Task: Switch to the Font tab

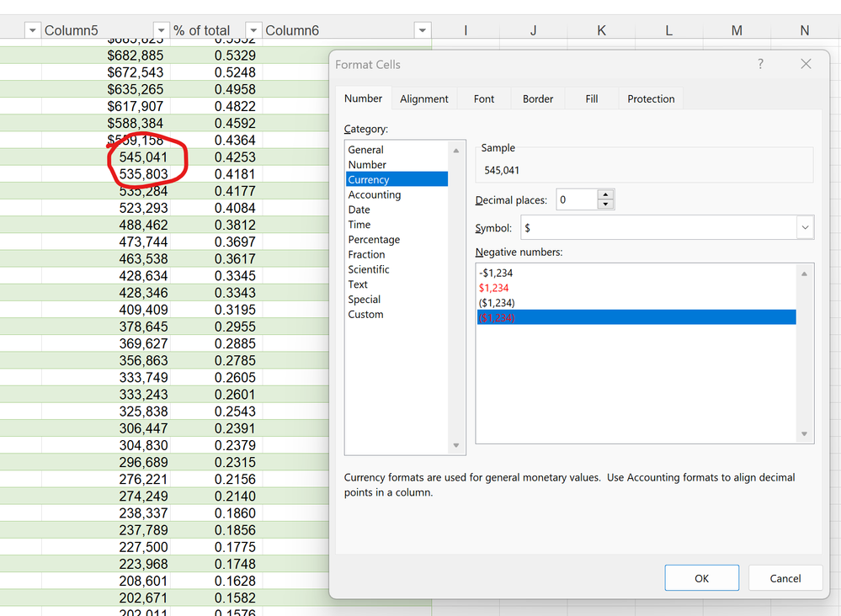Action: pos(484,99)
